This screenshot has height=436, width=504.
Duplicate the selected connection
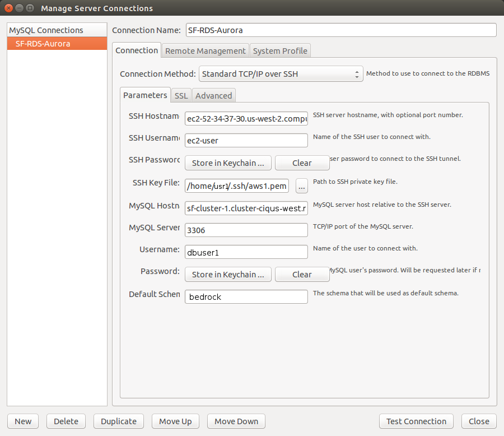(119, 421)
